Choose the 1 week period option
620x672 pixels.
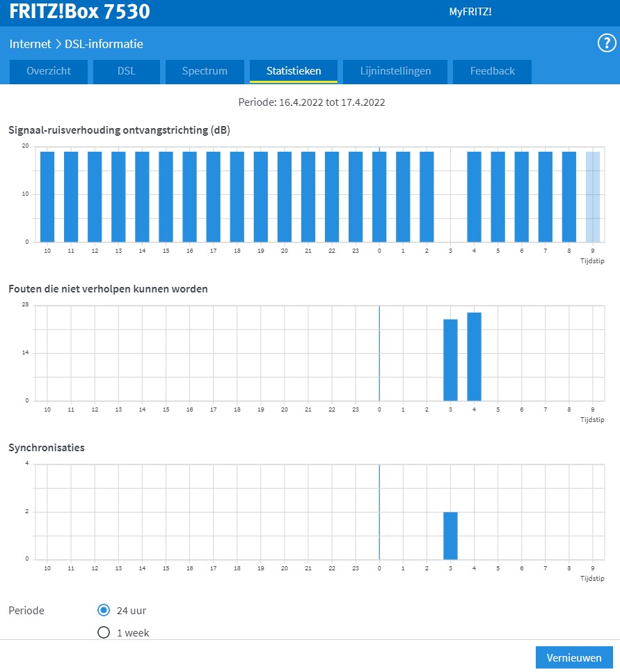pyautogui.click(x=104, y=633)
